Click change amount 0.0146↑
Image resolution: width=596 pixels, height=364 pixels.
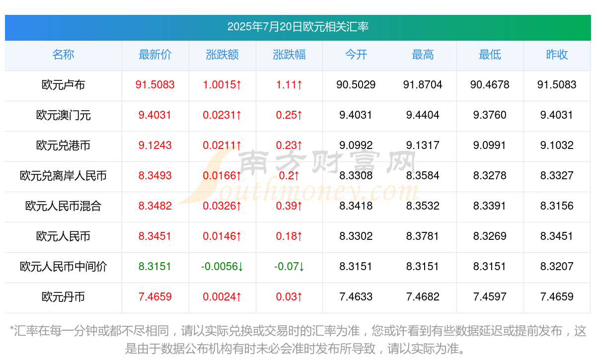pyautogui.click(x=222, y=236)
